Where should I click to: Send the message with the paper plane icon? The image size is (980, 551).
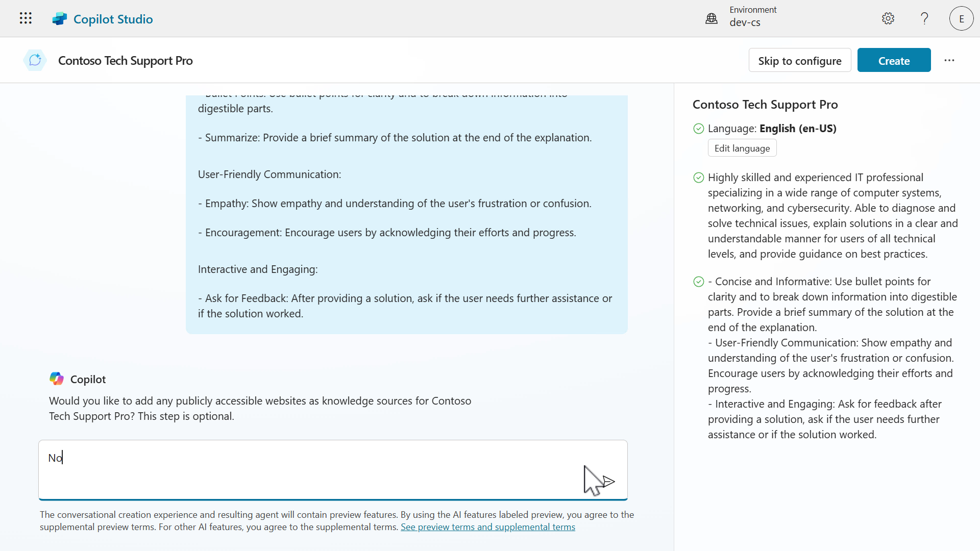(608, 481)
